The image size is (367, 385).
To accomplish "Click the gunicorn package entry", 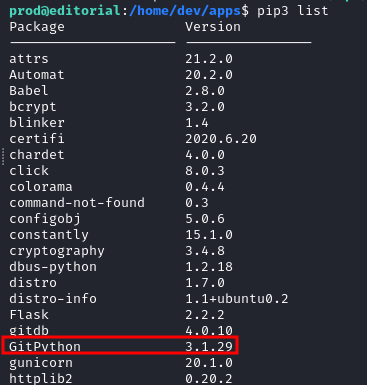I will point(41,363).
